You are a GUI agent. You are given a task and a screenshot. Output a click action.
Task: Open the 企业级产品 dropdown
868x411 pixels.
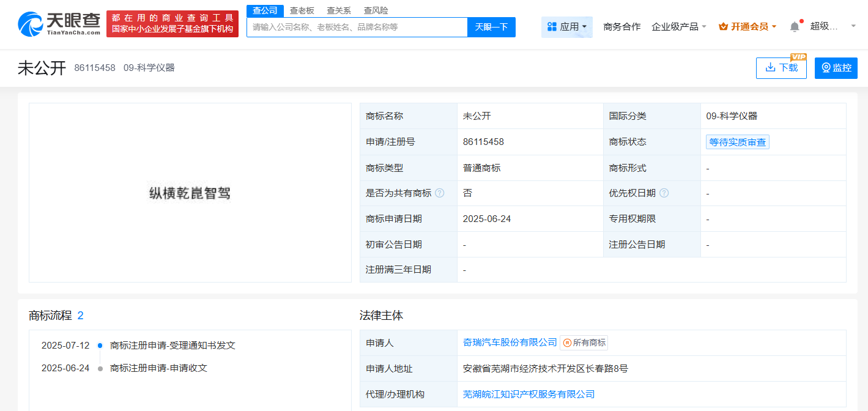(679, 27)
